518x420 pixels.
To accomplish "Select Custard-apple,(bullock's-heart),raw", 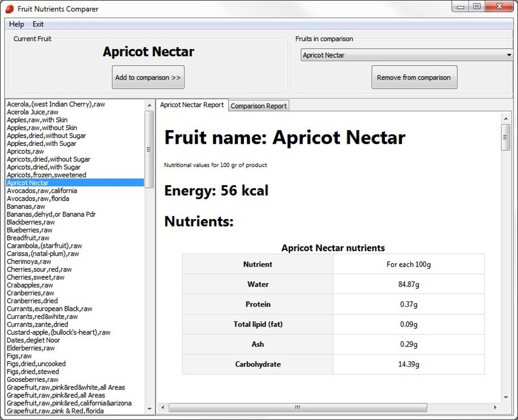I will [x=75, y=333].
